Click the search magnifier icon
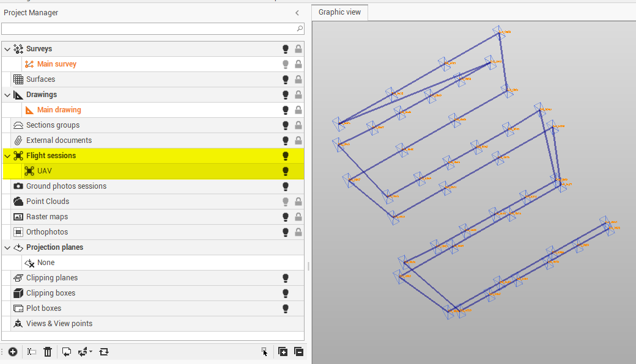The height and width of the screenshot is (364, 636). tap(300, 29)
